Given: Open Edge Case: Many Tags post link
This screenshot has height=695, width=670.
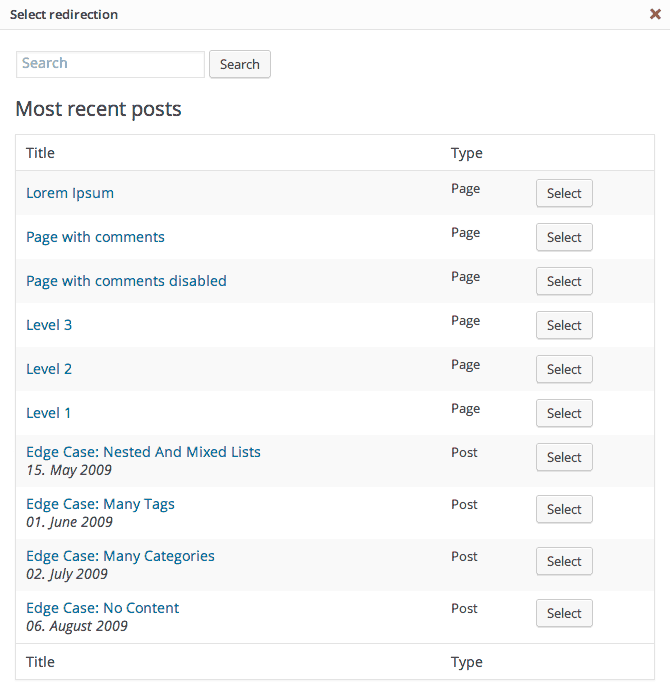Looking at the screenshot, I should [x=100, y=504].
